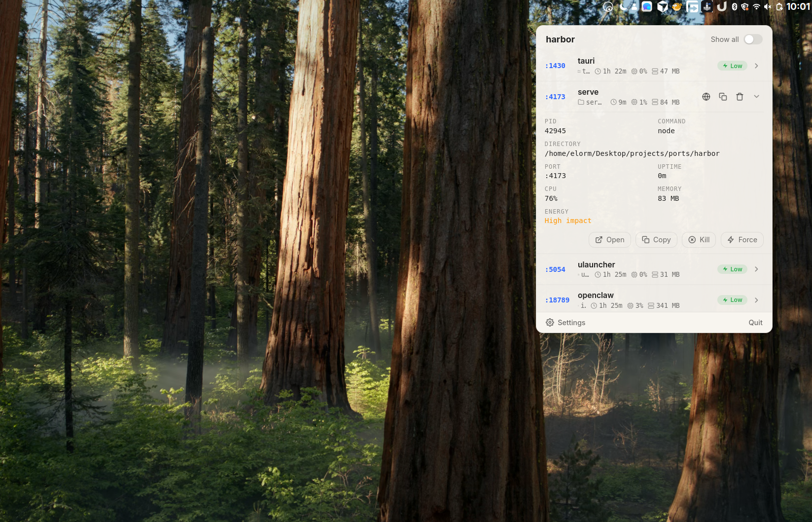The height and width of the screenshot is (522, 812).
Task: Open serve in browser via globe icon
Action: click(706, 97)
